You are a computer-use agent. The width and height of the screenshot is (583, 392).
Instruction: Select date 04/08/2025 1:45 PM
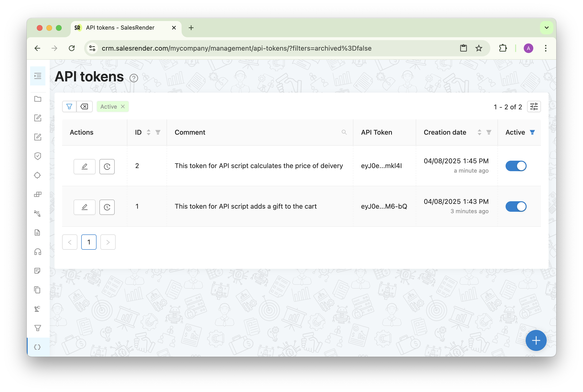point(456,161)
